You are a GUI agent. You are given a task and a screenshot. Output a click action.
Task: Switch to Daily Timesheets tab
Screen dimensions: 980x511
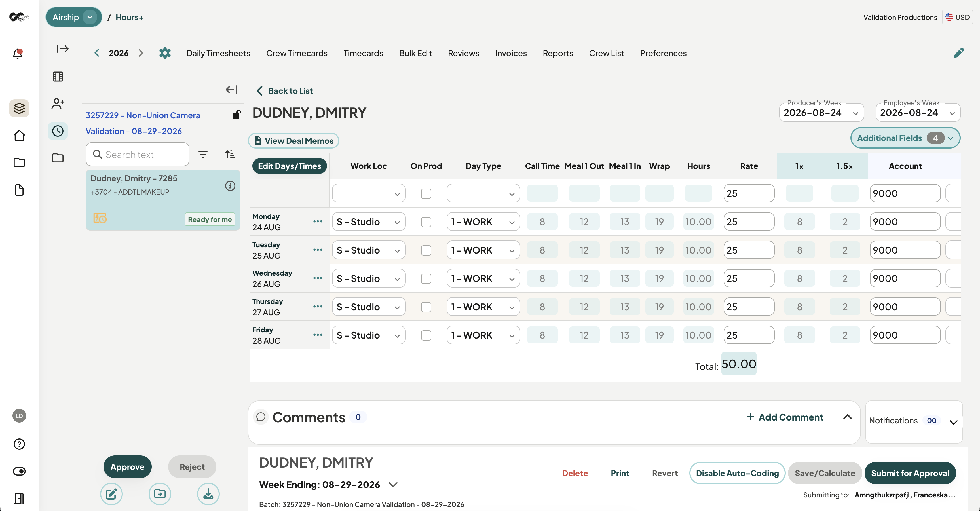218,53
